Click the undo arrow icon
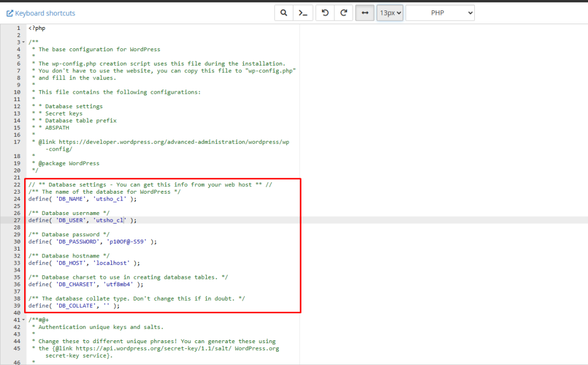The image size is (588, 365). pyautogui.click(x=325, y=13)
